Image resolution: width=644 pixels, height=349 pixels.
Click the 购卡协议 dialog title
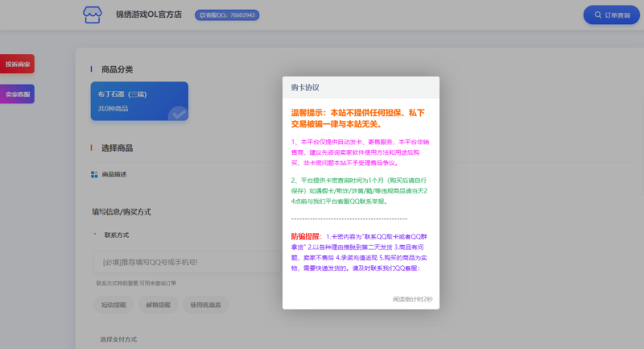tap(305, 88)
